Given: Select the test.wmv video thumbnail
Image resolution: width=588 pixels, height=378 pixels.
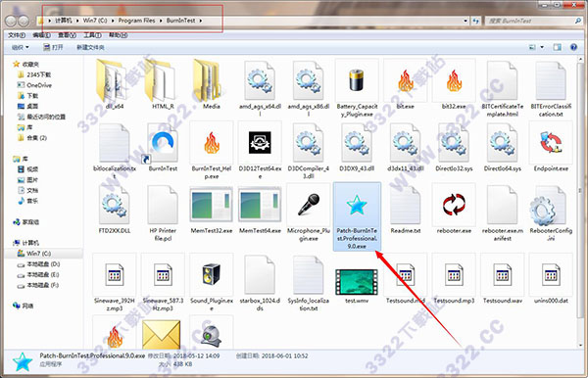Looking at the screenshot, I should coord(357,282).
